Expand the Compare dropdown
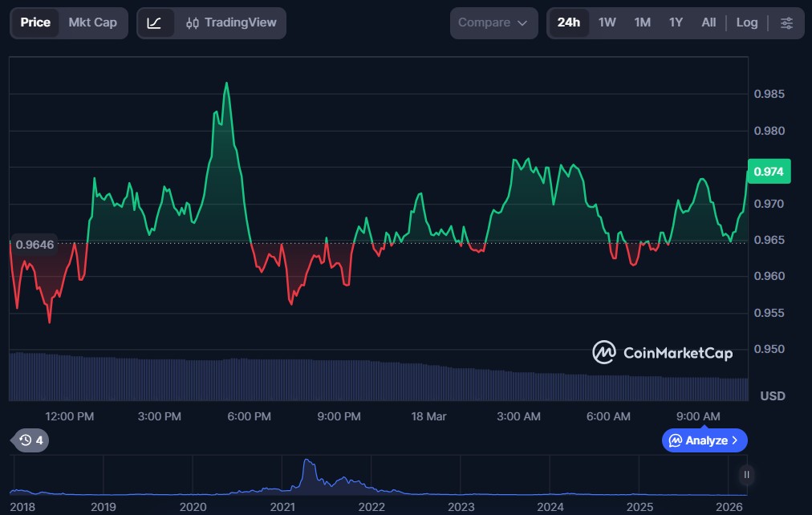812x515 pixels. (x=493, y=23)
